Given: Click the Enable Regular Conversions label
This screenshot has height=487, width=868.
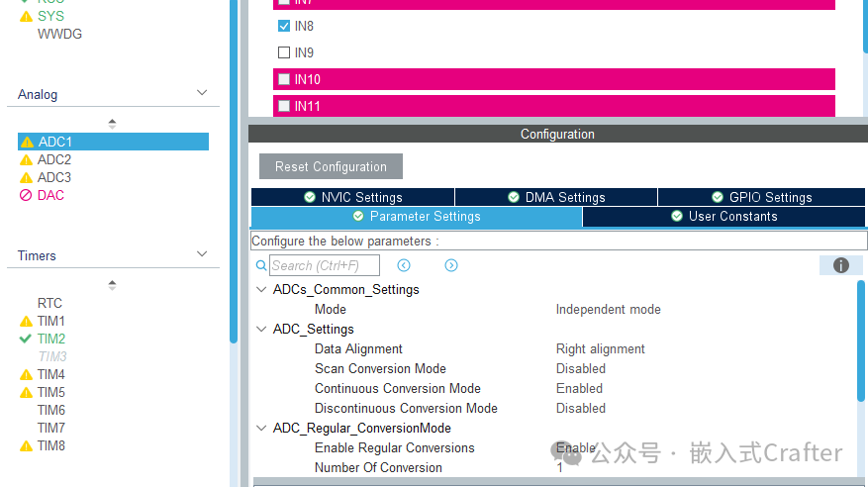Looking at the screenshot, I should (x=395, y=447).
